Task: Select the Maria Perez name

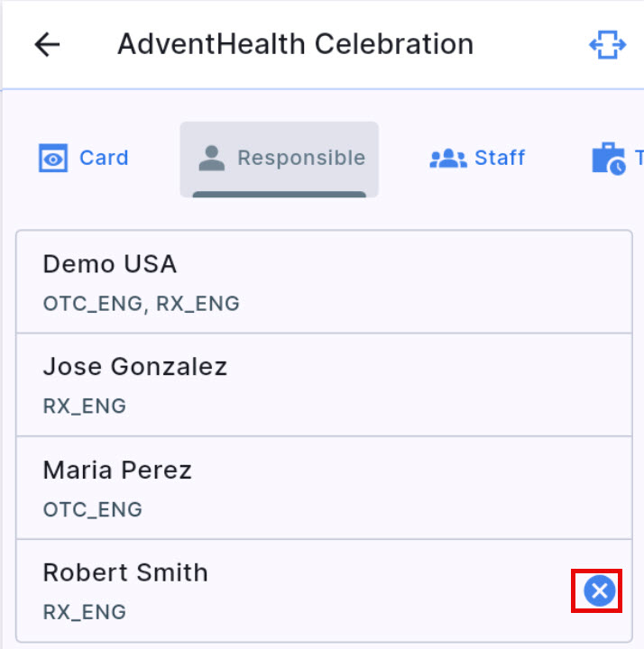Action: [x=117, y=470]
